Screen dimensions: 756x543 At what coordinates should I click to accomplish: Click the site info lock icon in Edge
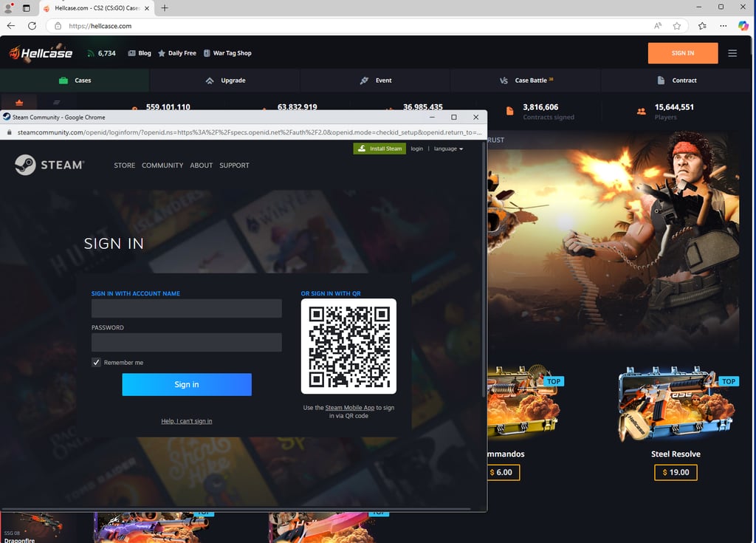pyautogui.click(x=58, y=26)
